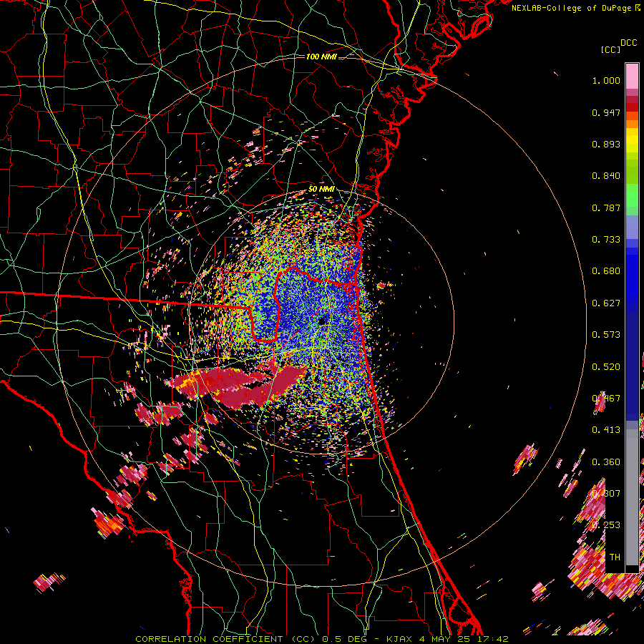
Task: Click the orange echo cell on Gulf coastline
Action: (x=109, y=525)
